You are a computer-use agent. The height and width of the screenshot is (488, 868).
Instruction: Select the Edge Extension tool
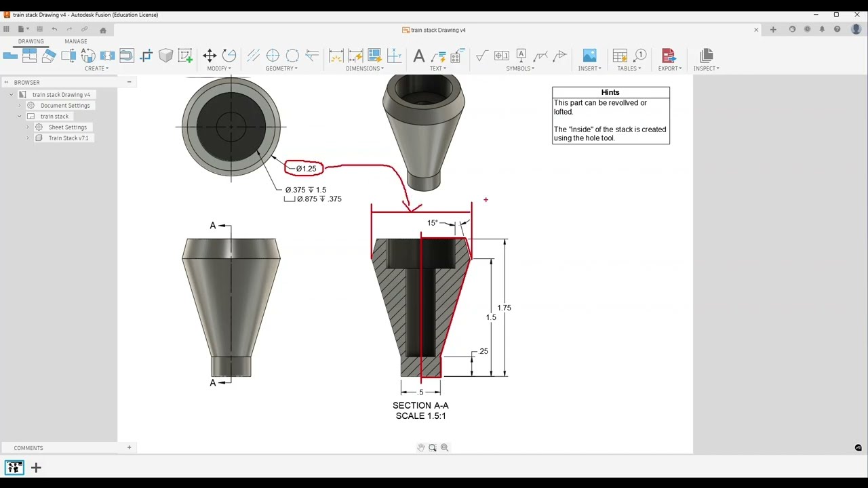click(x=312, y=56)
